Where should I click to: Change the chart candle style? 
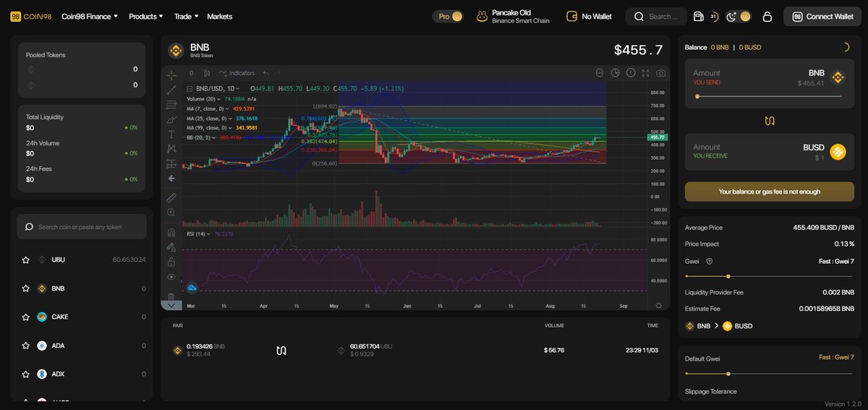pyautogui.click(x=207, y=73)
